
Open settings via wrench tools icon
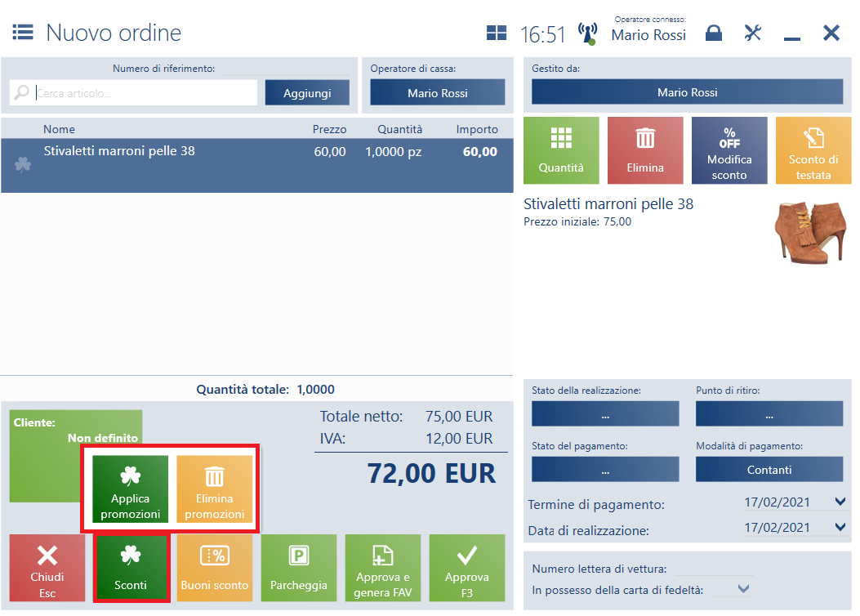pos(752,33)
